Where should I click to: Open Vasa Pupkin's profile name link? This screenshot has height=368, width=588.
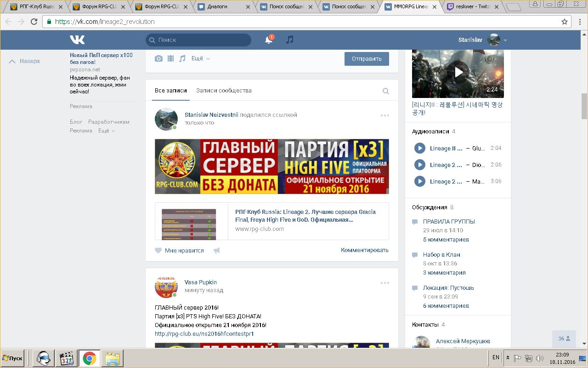pos(201,282)
